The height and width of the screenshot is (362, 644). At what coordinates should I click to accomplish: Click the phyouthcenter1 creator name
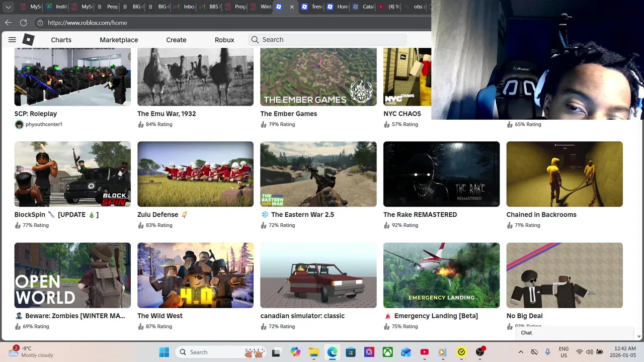[x=44, y=124]
